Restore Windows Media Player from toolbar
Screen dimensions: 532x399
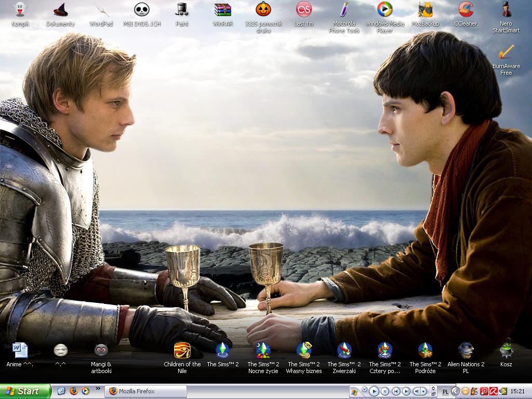pos(433,395)
